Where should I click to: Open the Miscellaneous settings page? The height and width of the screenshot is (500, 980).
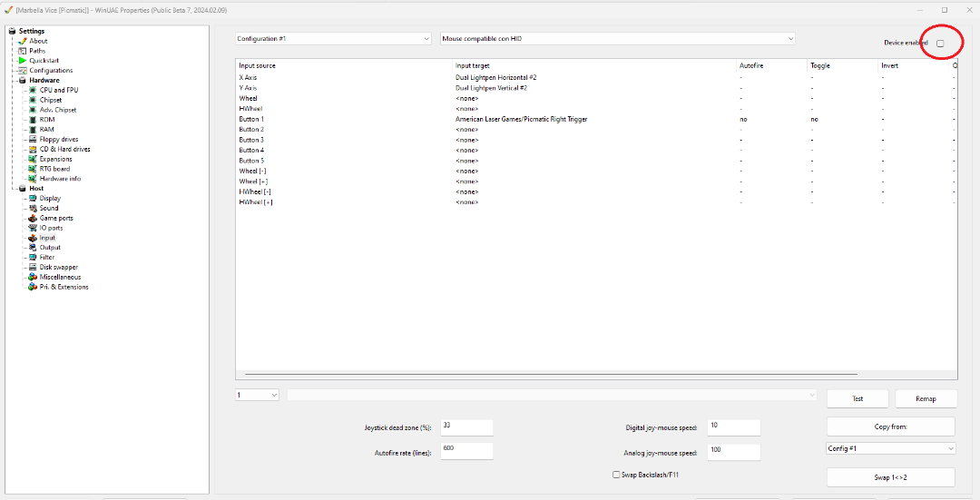coord(60,277)
